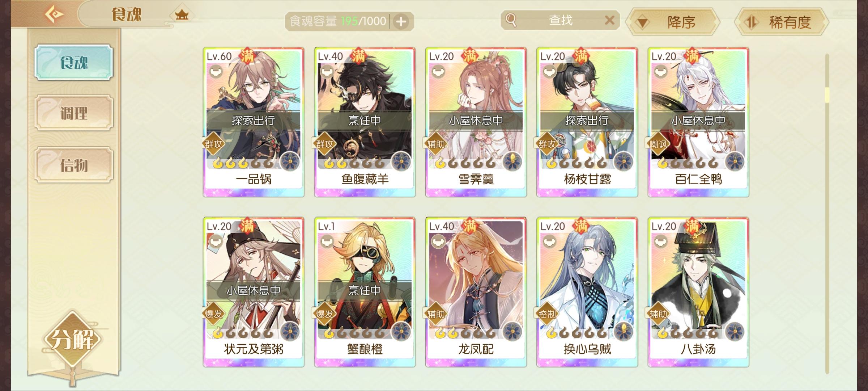
Task: Click the 控制 badge on 换心乌贼
Action: tap(546, 314)
